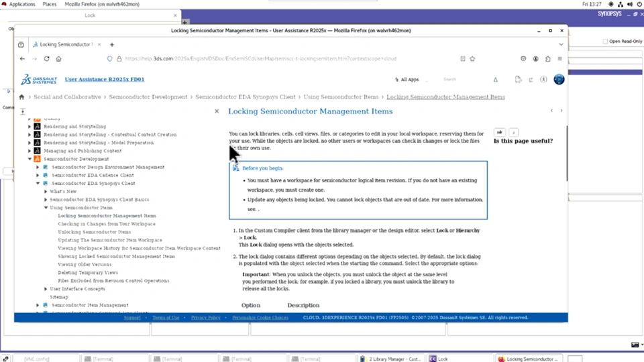Click the share icon in header
The width and height of the screenshot is (644, 362).
coord(531,80)
